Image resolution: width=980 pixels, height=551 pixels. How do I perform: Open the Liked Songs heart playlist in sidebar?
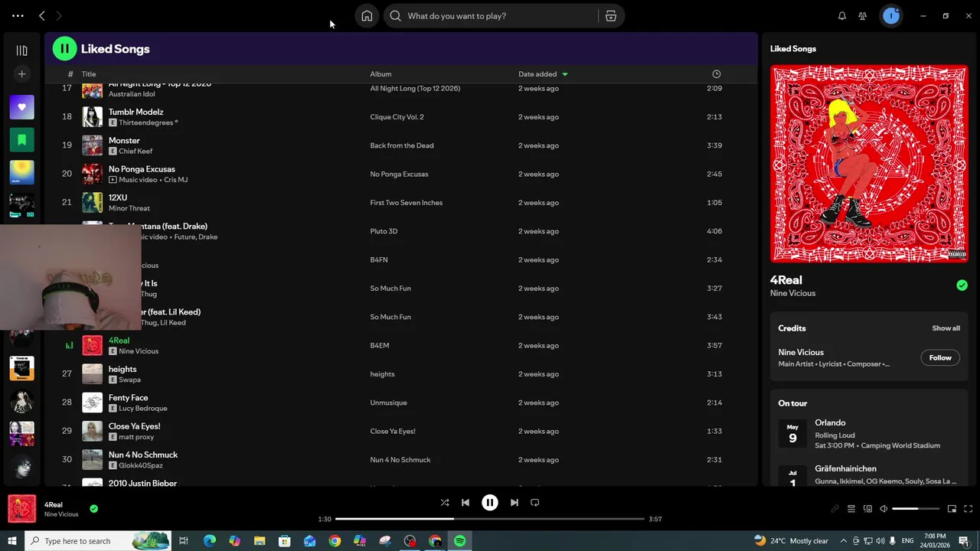[x=21, y=107]
